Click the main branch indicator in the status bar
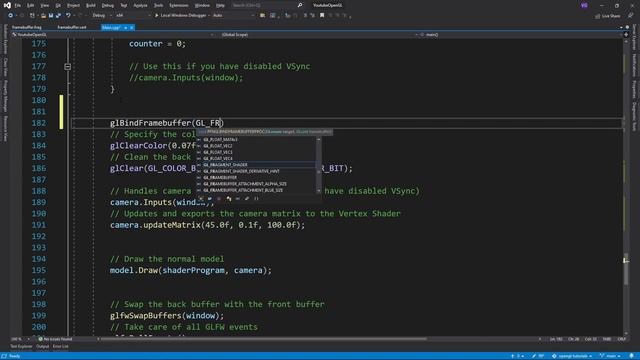 point(609,356)
